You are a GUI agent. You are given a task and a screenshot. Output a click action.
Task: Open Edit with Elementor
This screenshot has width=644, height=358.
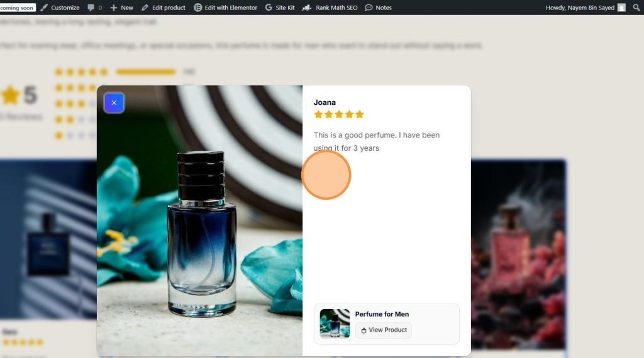coord(226,8)
